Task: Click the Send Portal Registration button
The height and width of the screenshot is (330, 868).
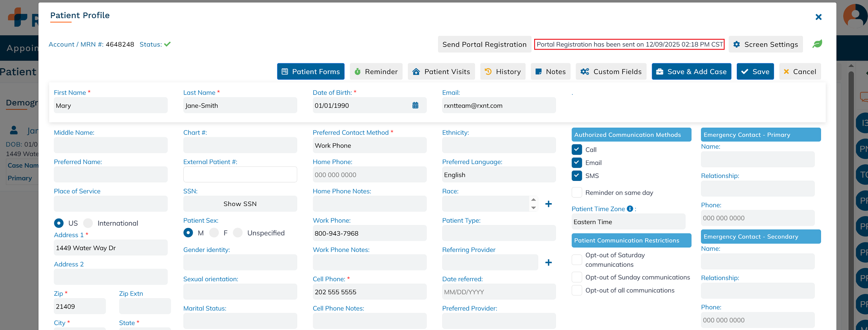Action: point(484,44)
